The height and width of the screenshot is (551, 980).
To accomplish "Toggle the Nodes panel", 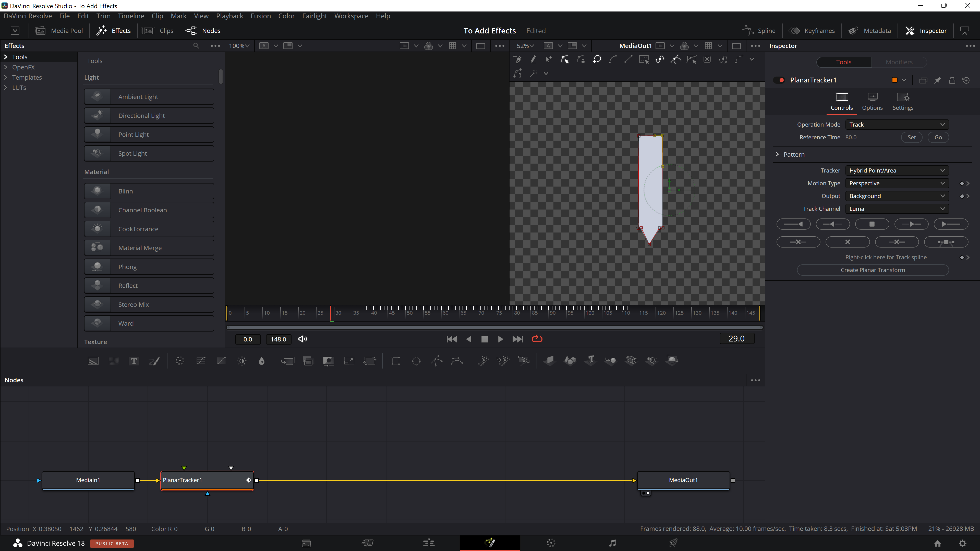I will [203, 31].
